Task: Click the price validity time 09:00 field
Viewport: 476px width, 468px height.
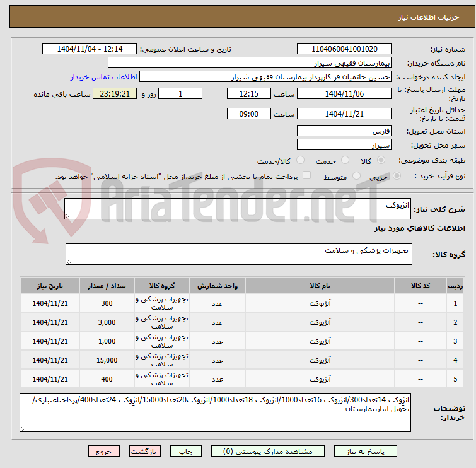Action: 248,114
